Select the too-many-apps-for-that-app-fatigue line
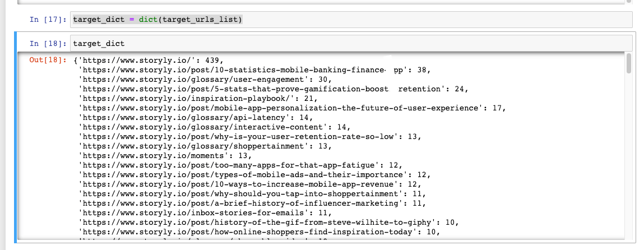 [240, 165]
